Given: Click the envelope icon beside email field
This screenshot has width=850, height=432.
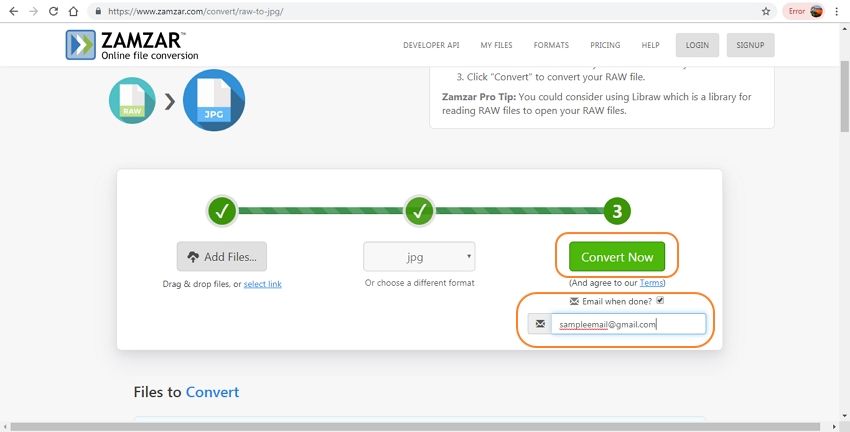Looking at the screenshot, I should pos(540,324).
